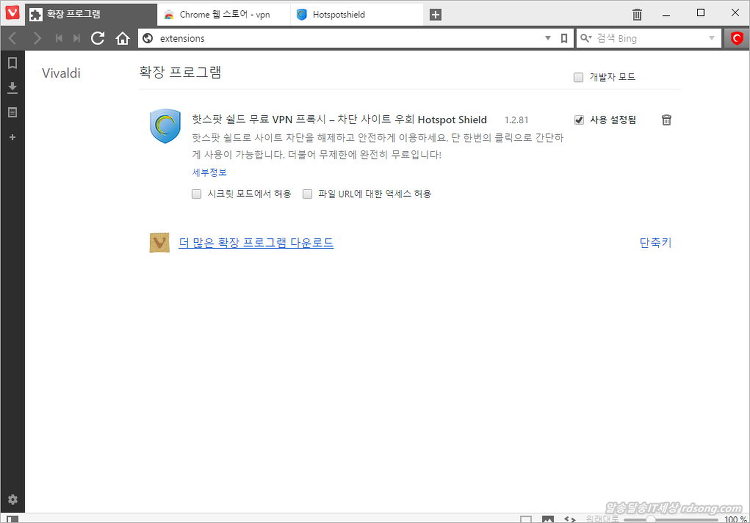Image resolution: width=750 pixels, height=523 pixels.
Task: Reload the current page
Action: pos(98,38)
